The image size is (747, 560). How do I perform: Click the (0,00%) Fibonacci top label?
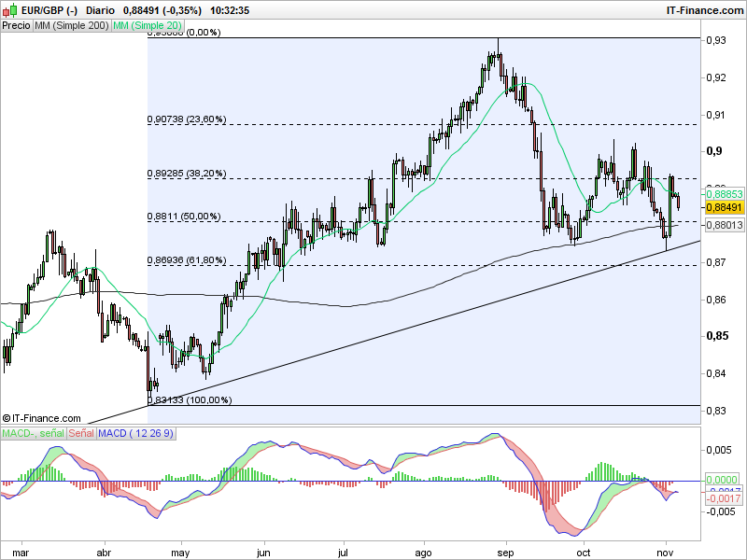[x=204, y=33]
